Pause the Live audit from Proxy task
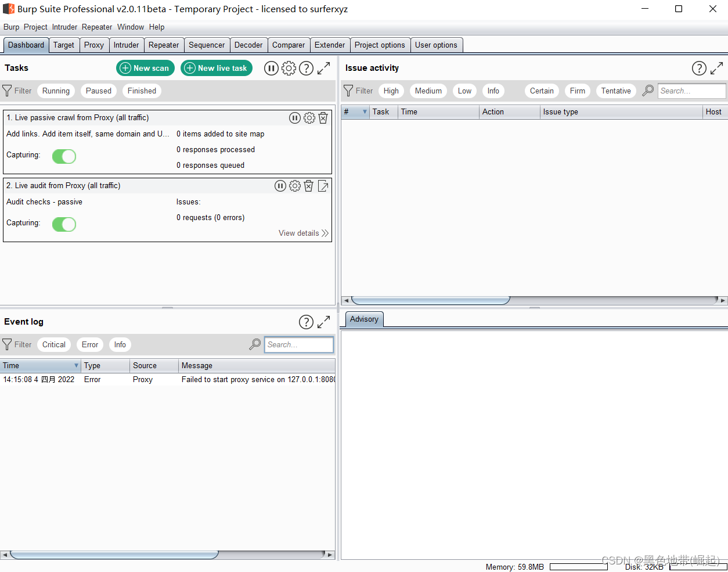 pyautogui.click(x=280, y=186)
